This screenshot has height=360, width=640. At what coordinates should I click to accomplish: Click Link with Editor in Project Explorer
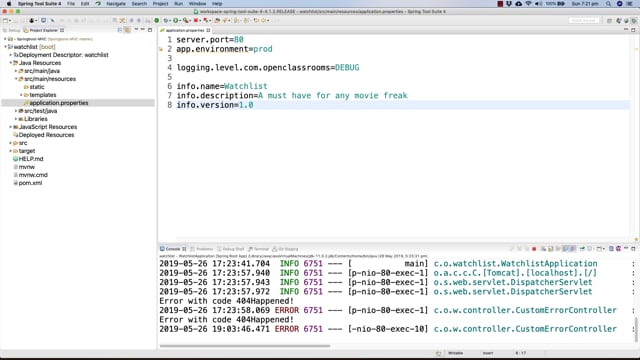click(128, 30)
